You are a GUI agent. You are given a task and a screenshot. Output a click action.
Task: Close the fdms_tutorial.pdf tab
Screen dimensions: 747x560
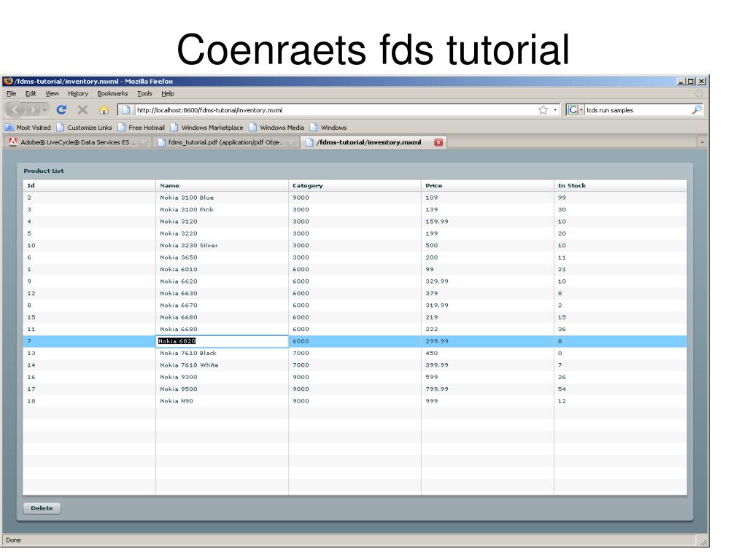[290, 142]
